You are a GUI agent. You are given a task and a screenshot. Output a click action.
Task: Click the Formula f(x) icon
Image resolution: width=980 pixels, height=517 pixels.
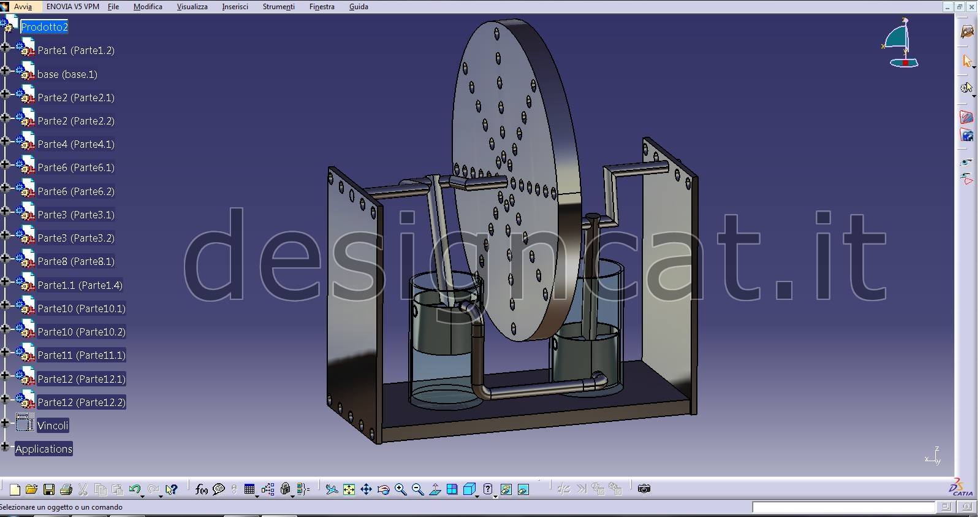pyautogui.click(x=201, y=489)
